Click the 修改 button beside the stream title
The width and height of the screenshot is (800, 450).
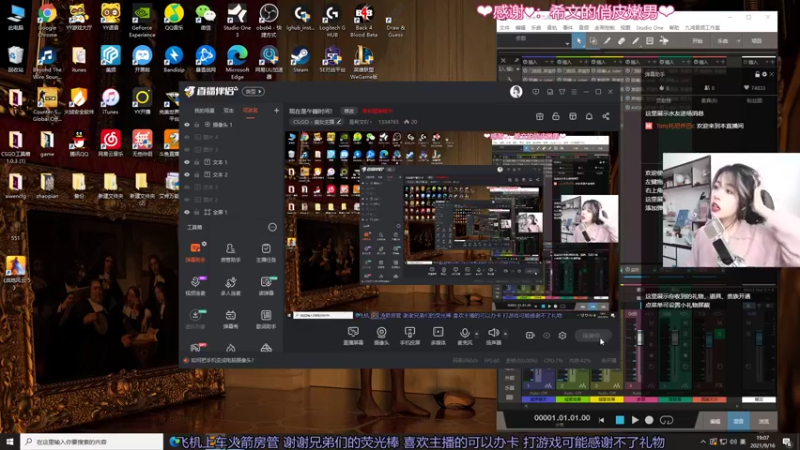tap(348, 111)
